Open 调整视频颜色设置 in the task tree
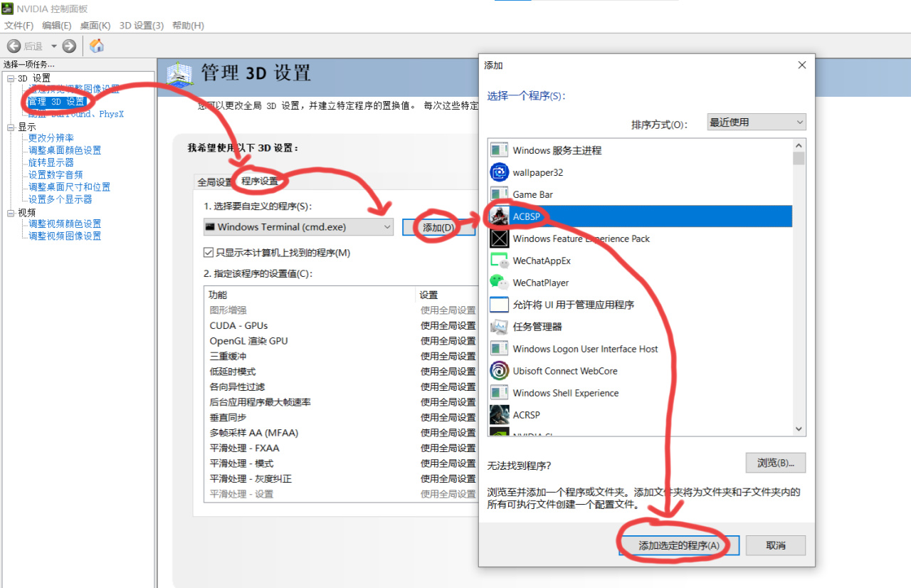This screenshot has width=911, height=588. point(65,224)
